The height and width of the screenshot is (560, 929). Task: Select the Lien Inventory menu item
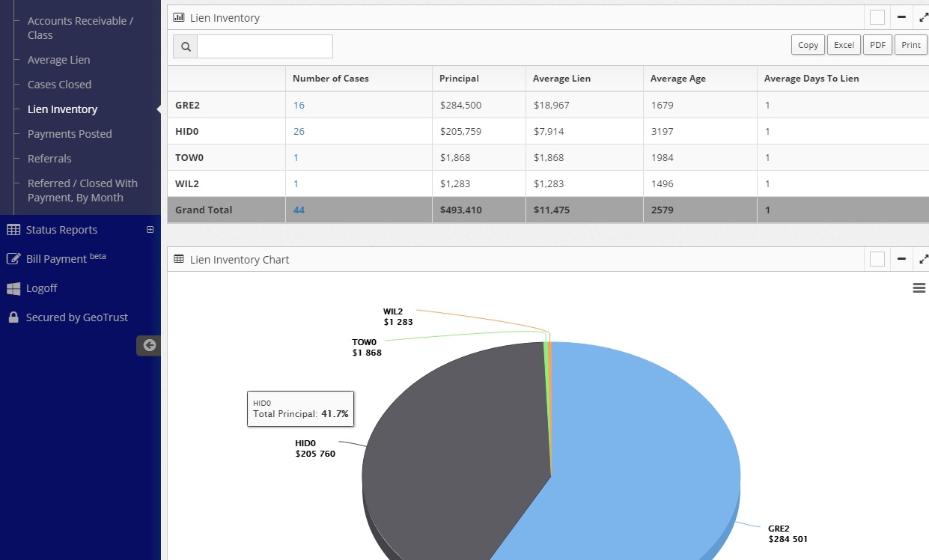click(x=62, y=109)
